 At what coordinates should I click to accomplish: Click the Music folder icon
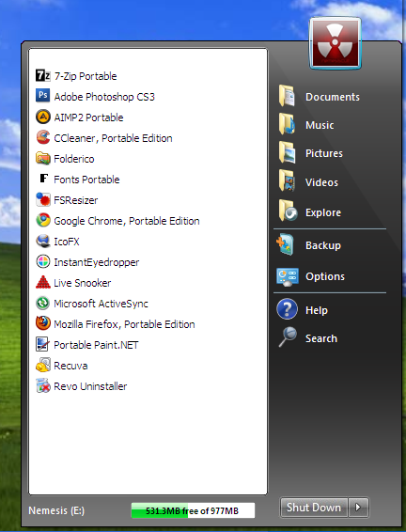click(x=288, y=124)
